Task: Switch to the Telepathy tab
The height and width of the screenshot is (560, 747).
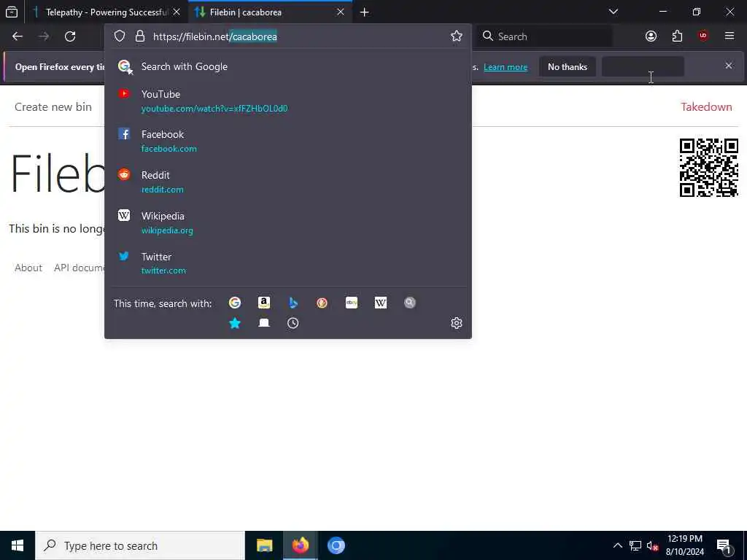Action: 107,12
